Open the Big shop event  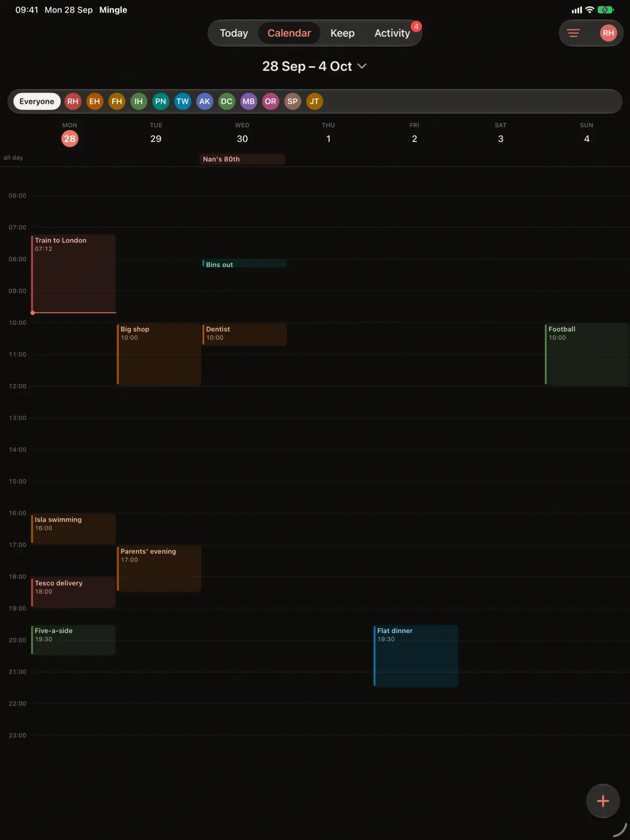pyautogui.click(x=159, y=354)
